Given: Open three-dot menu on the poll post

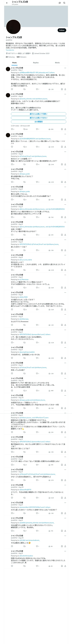Looking at the screenshot, I should click(65, 94).
